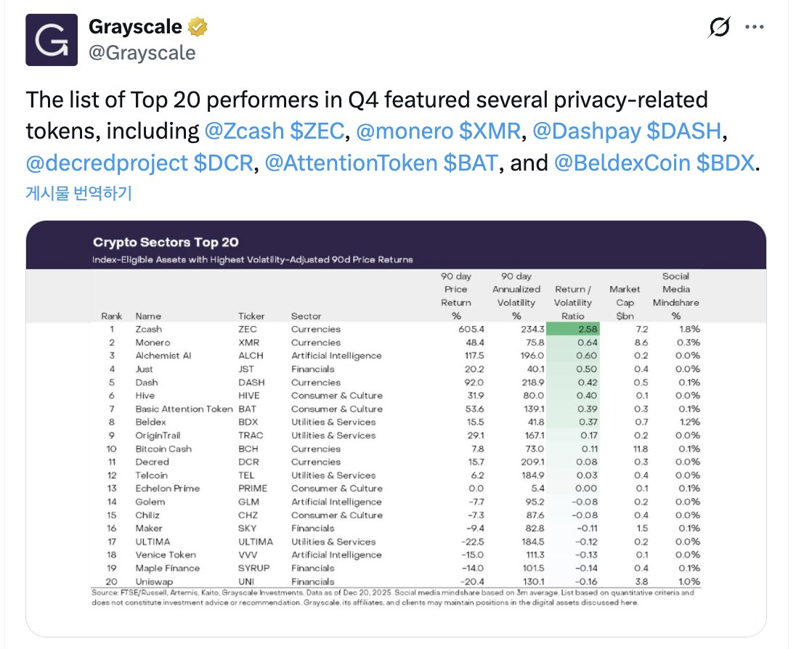812x649 pixels.
Task: Click the gold verified badge
Action: pos(198,28)
